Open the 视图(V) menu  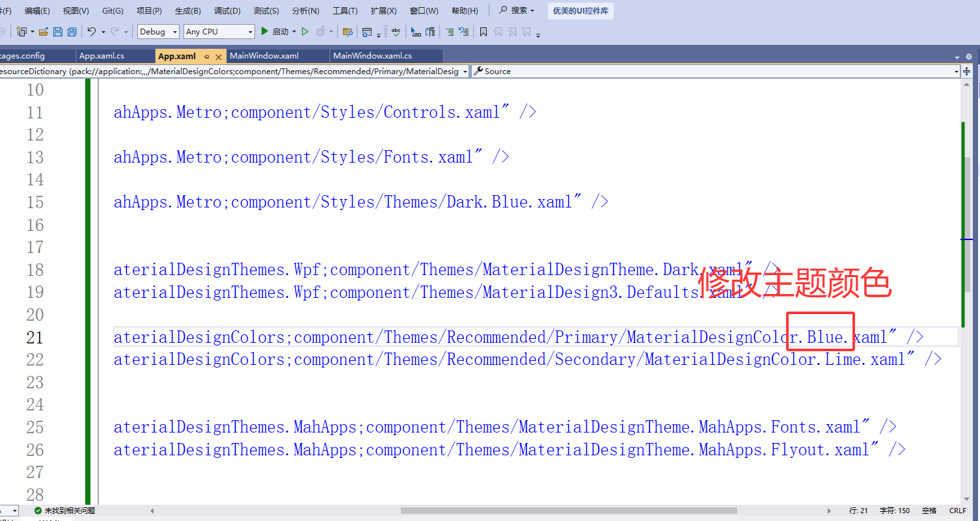pyautogui.click(x=75, y=10)
